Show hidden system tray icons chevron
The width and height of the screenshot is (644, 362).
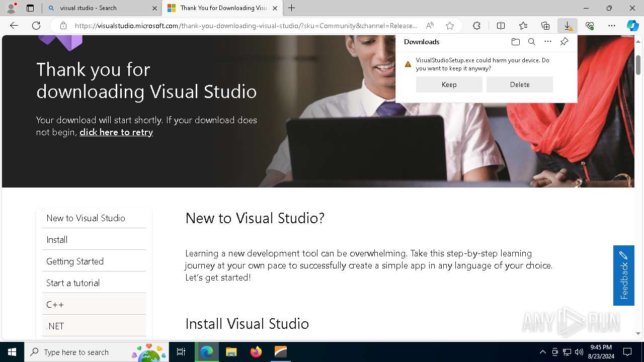(542, 352)
